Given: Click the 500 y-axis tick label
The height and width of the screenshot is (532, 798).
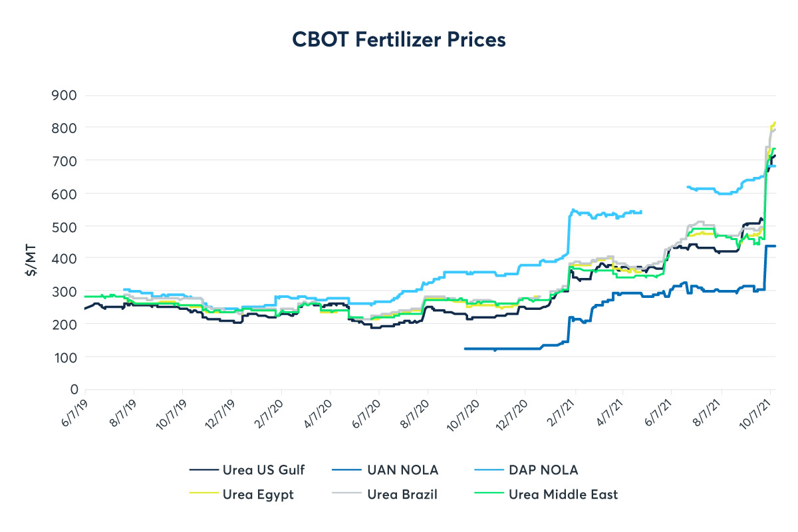Looking at the screenshot, I should pyautogui.click(x=65, y=226).
